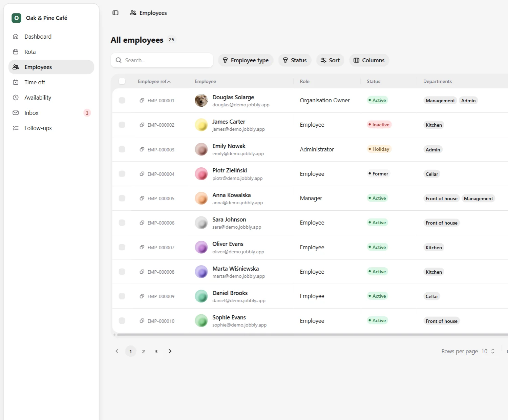The width and height of the screenshot is (508, 420).
Task: Open the Employee type filter dropdown
Action: click(x=246, y=60)
